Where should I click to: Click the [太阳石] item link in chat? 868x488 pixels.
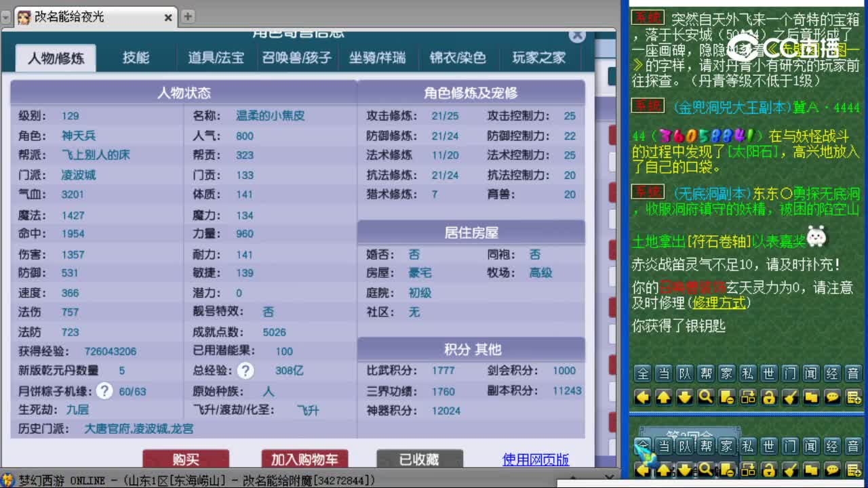click(753, 151)
